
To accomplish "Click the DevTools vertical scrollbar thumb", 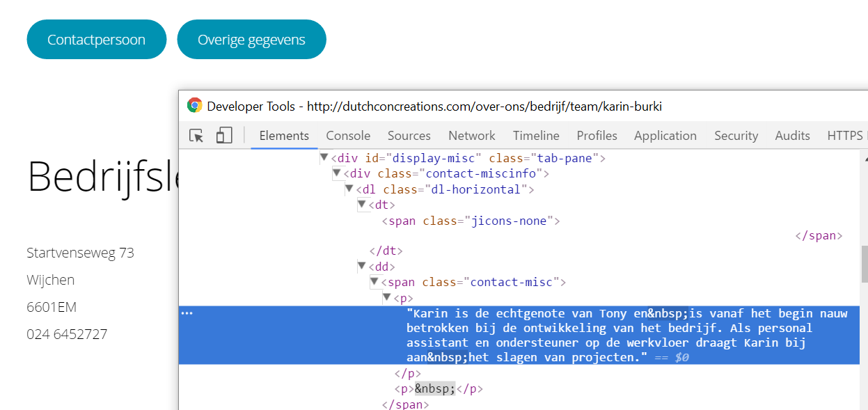I will pyautogui.click(x=864, y=265).
